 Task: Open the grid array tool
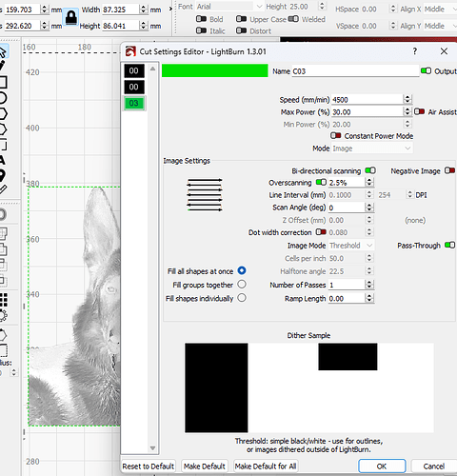pos(3,300)
